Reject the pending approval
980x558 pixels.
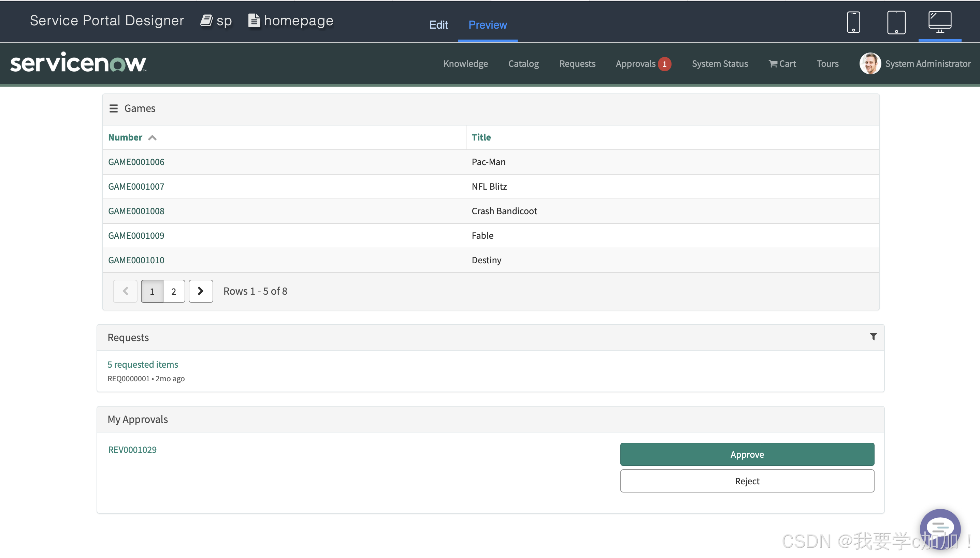(747, 481)
